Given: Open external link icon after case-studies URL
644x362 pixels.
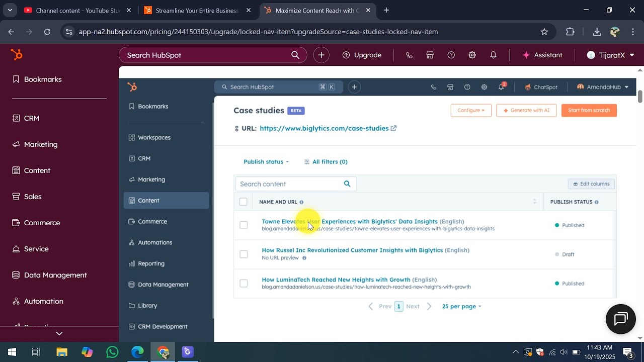Looking at the screenshot, I should click(x=393, y=128).
